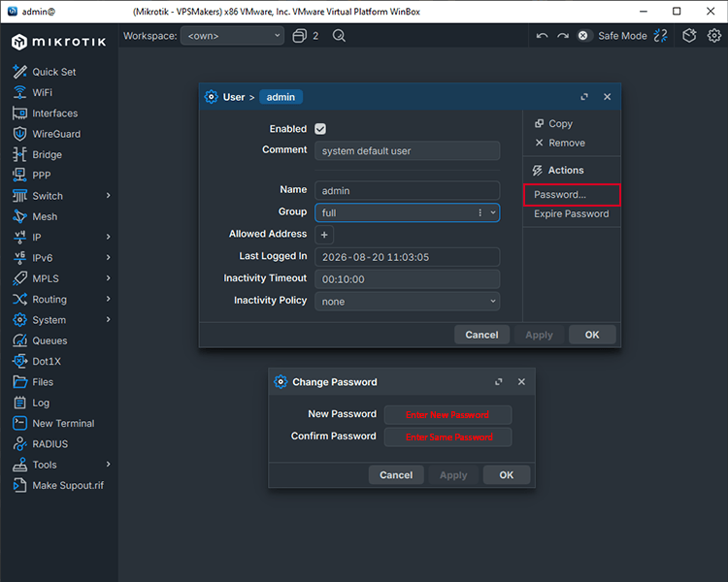Click Apply in the User admin window
Screen dimensions: 728x582
(x=539, y=335)
